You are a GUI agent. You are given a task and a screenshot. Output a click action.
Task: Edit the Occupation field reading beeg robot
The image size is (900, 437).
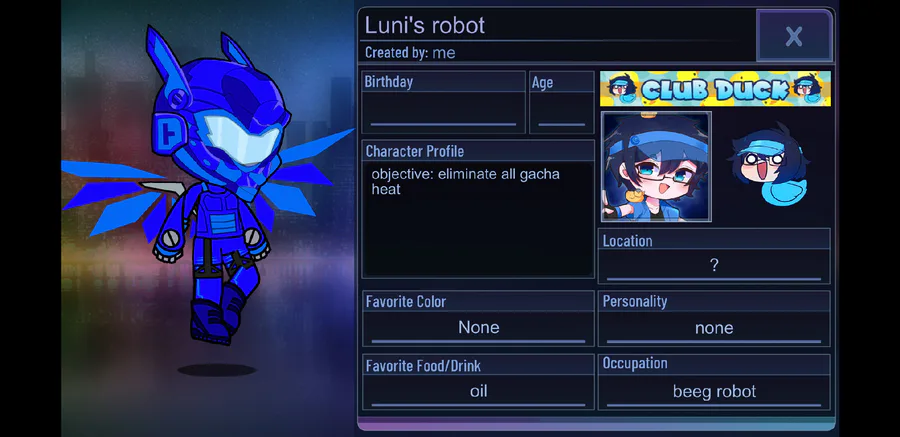coord(714,392)
